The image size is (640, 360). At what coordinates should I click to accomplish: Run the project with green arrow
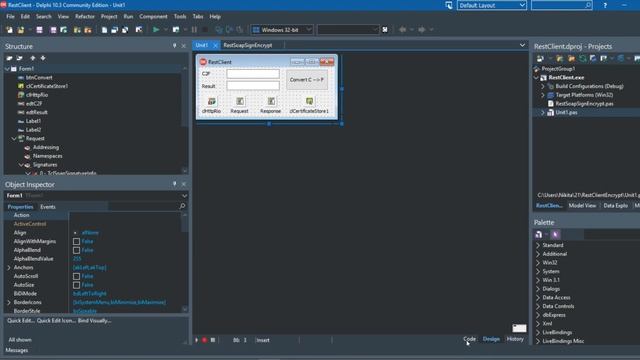pos(156,30)
